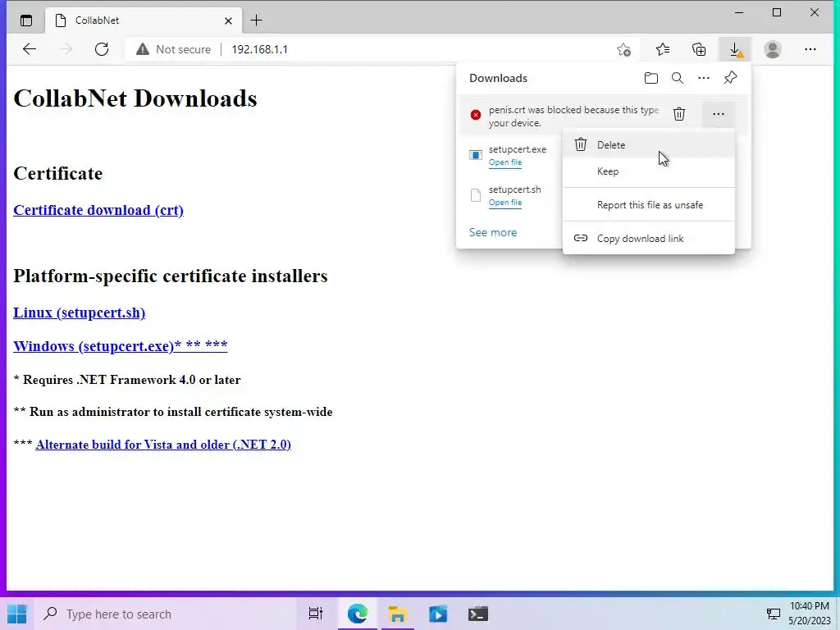Select Report this file as unsafe

click(x=649, y=204)
